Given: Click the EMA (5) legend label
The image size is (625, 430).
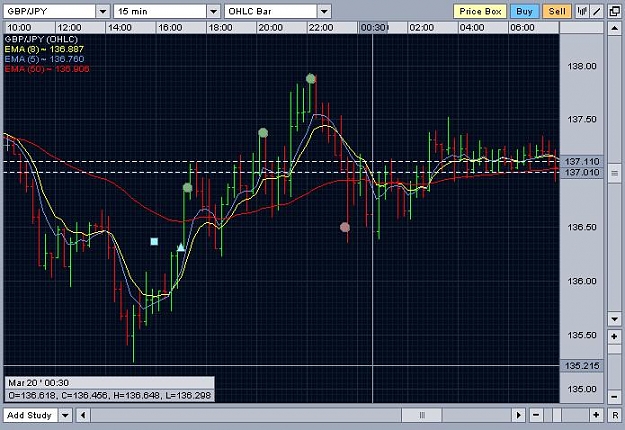Looking at the screenshot, I should (x=44, y=59).
